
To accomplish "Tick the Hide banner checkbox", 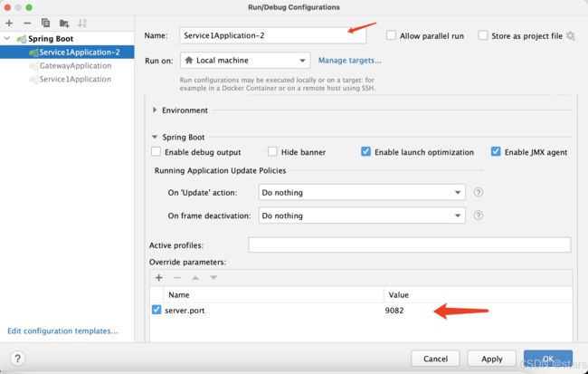I will (272, 152).
